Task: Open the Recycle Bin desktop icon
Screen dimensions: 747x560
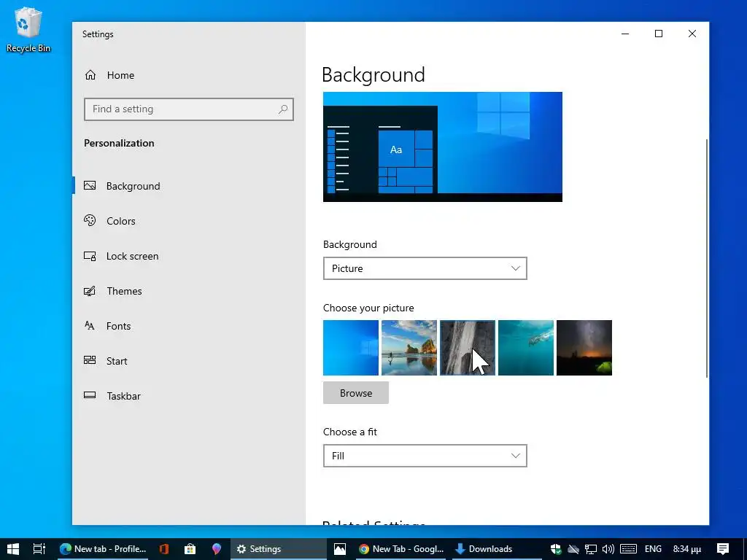Action: (28, 30)
